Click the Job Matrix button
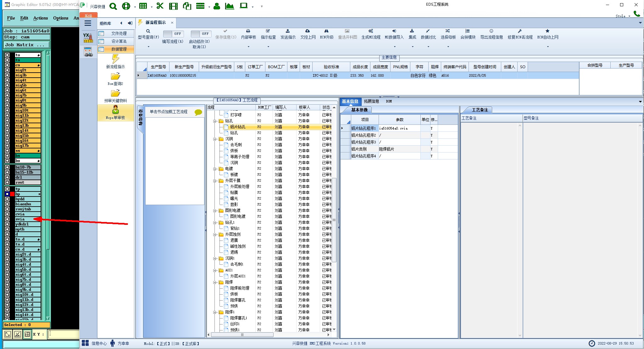 (26, 45)
